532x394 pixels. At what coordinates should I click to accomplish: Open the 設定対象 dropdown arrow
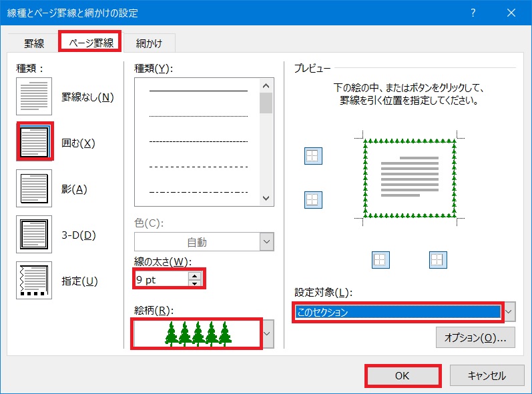[509, 312]
